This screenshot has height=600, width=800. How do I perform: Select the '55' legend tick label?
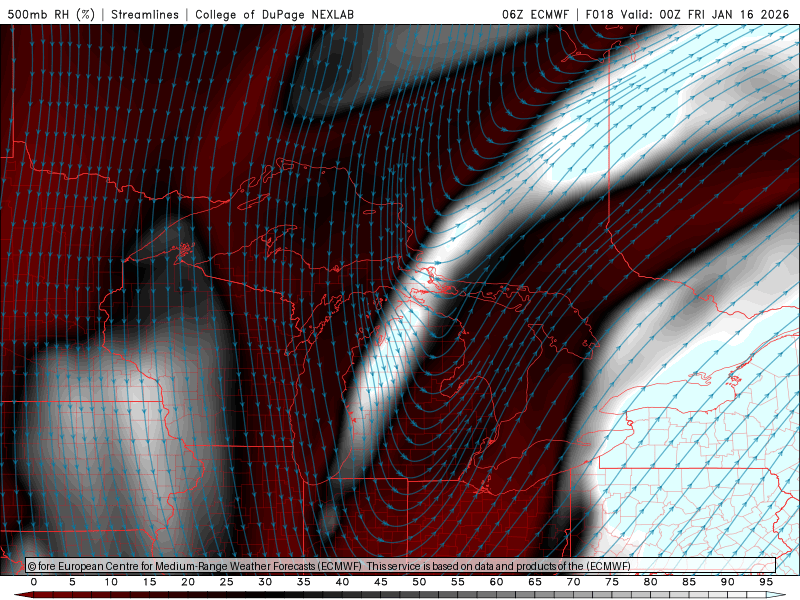tap(458, 582)
